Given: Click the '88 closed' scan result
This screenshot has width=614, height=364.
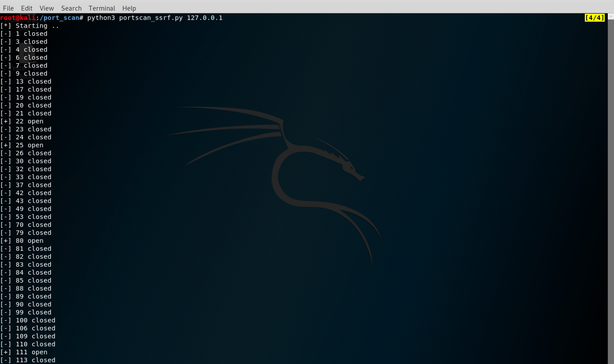Looking at the screenshot, I should (x=26, y=289).
